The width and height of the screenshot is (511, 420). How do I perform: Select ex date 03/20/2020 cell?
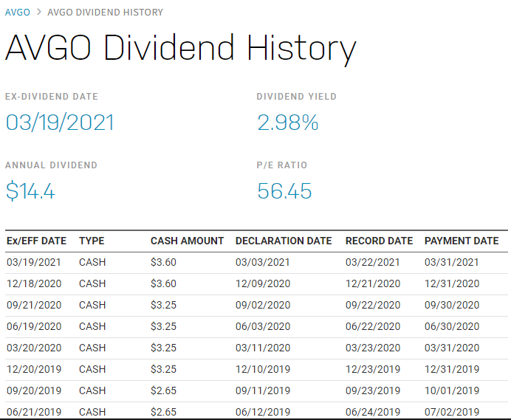coord(34,348)
